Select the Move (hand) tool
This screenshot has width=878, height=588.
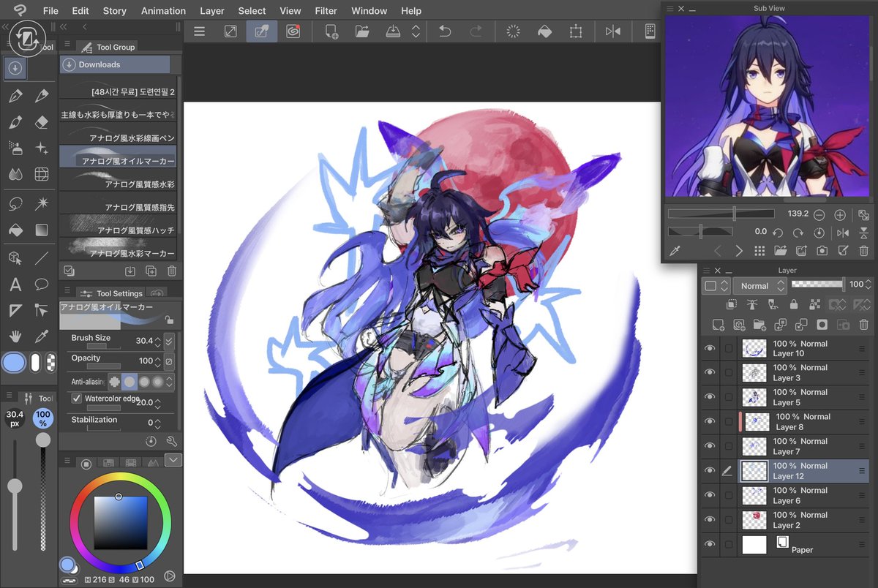(15, 336)
